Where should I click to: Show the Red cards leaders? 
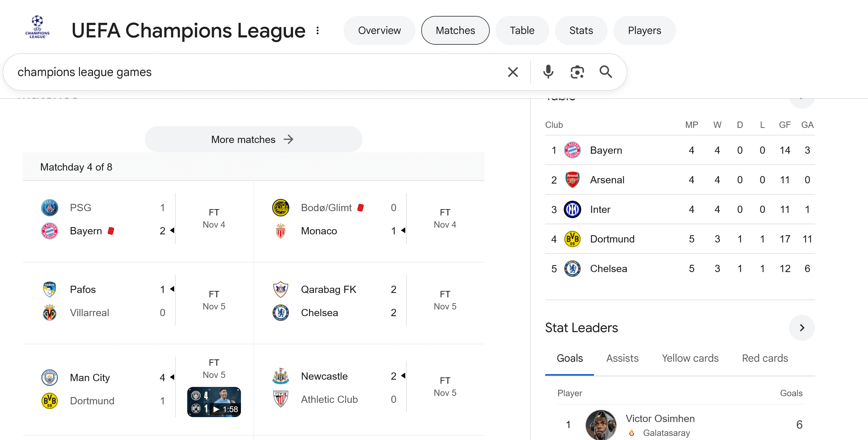pos(765,358)
